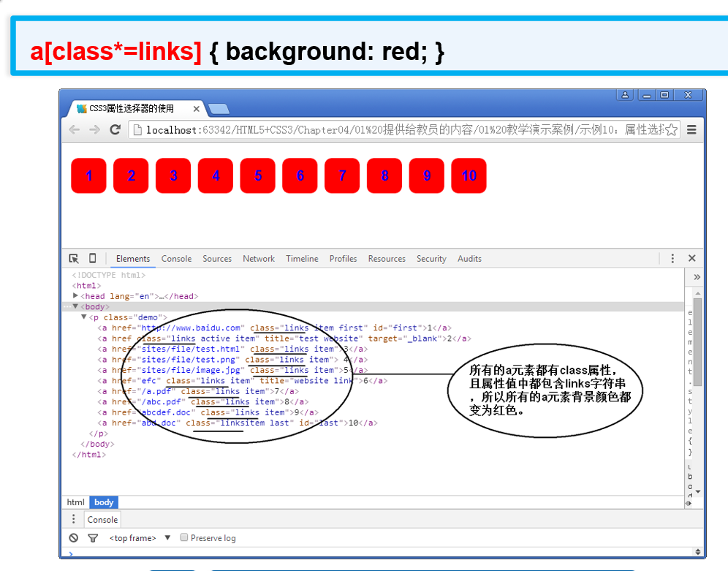
Task: Select the anchor row for abcdef.doc
Action: pyautogui.click(x=208, y=412)
